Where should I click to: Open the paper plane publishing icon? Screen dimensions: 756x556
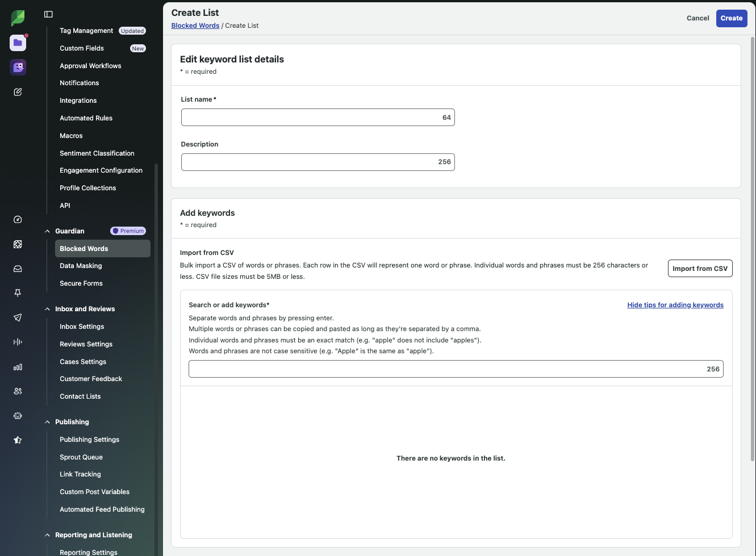[18, 317]
